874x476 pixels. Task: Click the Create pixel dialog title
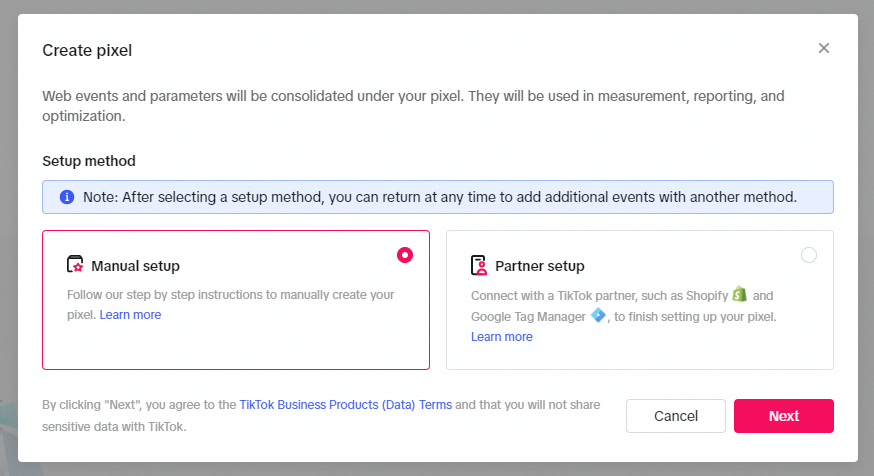(x=88, y=50)
